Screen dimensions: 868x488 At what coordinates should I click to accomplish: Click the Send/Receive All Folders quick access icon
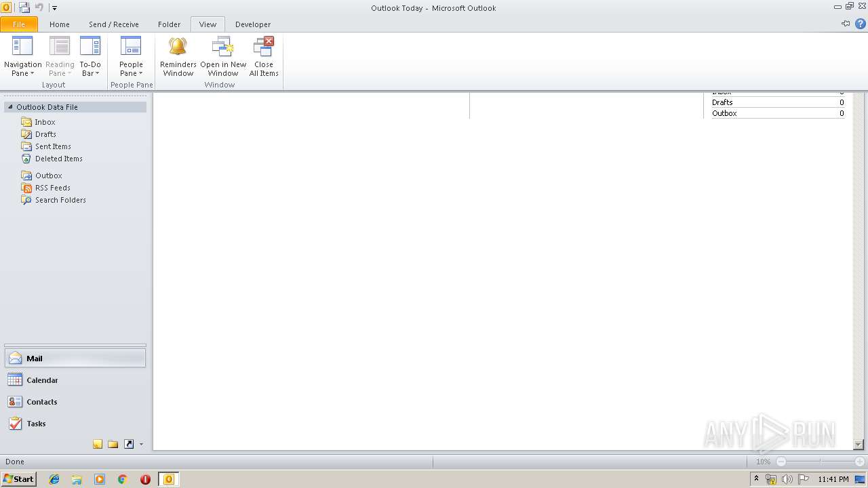pos(24,7)
